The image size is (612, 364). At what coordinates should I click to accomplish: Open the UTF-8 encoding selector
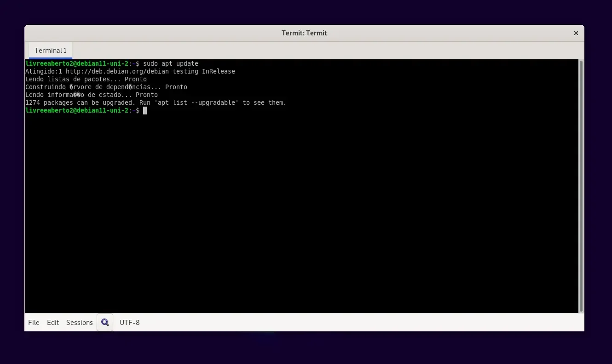point(130,323)
